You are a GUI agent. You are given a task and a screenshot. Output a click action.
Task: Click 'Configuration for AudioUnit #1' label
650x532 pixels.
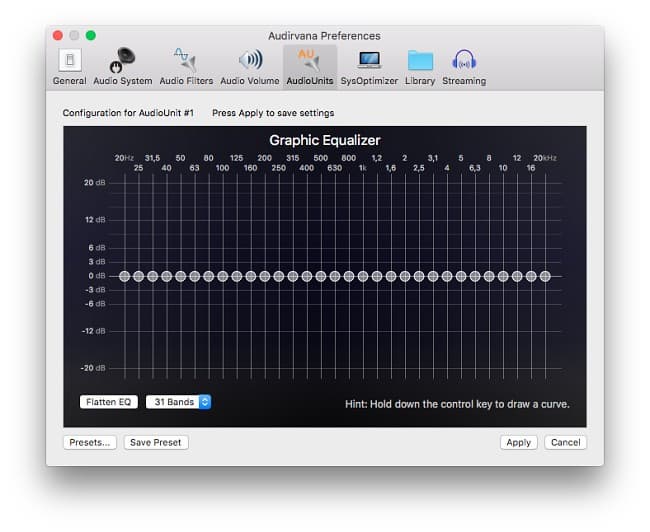tap(128, 113)
